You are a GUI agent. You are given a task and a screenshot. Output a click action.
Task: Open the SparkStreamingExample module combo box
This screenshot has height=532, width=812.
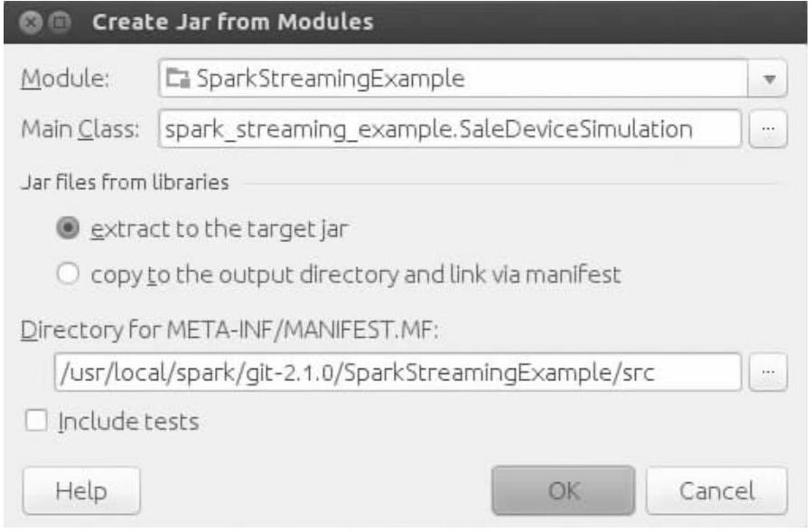(x=452, y=79)
